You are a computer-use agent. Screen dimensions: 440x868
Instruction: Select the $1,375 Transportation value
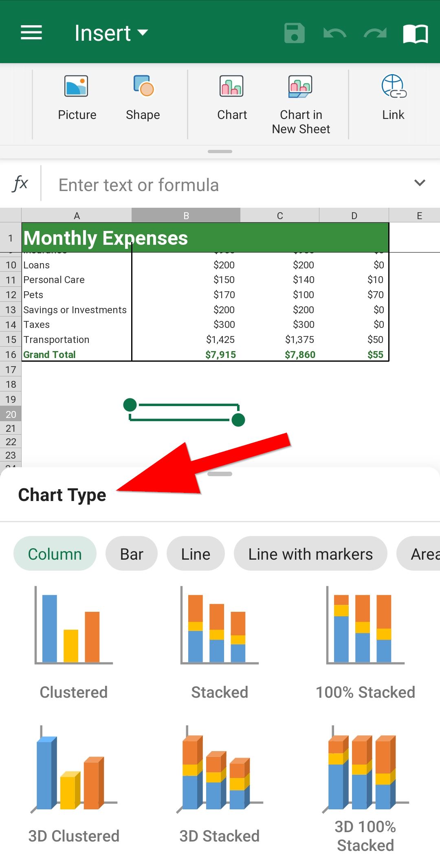pos(280,340)
